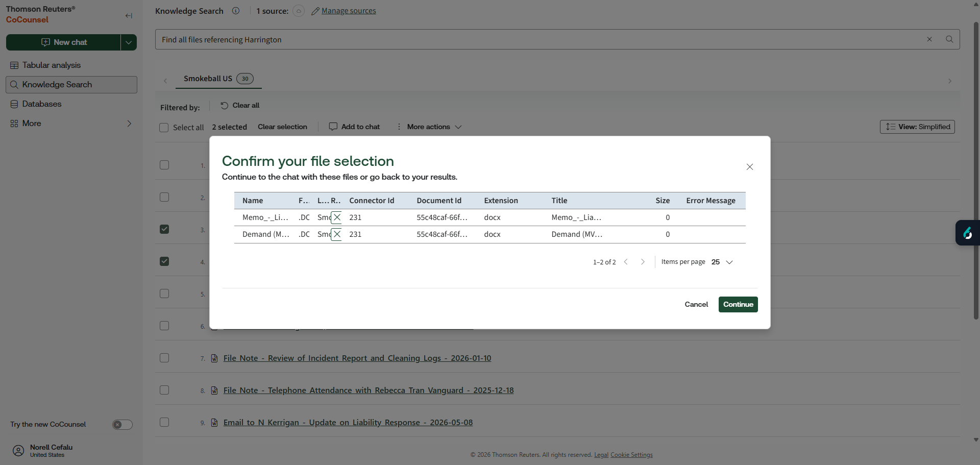Remove the Demand file row from selection
The width and height of the screenshot is (980, 465).
(337, 234)
